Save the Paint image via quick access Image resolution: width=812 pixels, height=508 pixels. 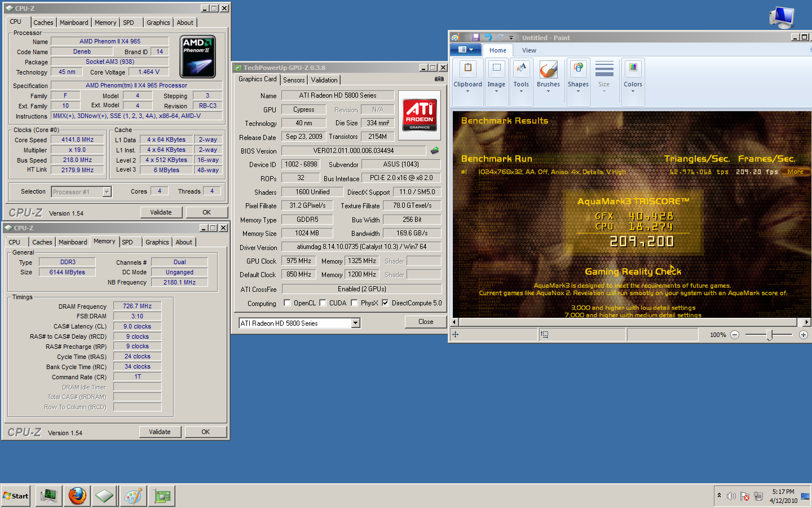click(x=476, y=37)
